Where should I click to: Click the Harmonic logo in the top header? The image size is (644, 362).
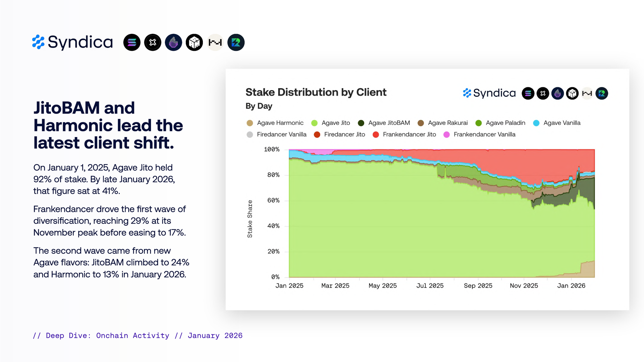pyautogui.click(x=215, y=42)
